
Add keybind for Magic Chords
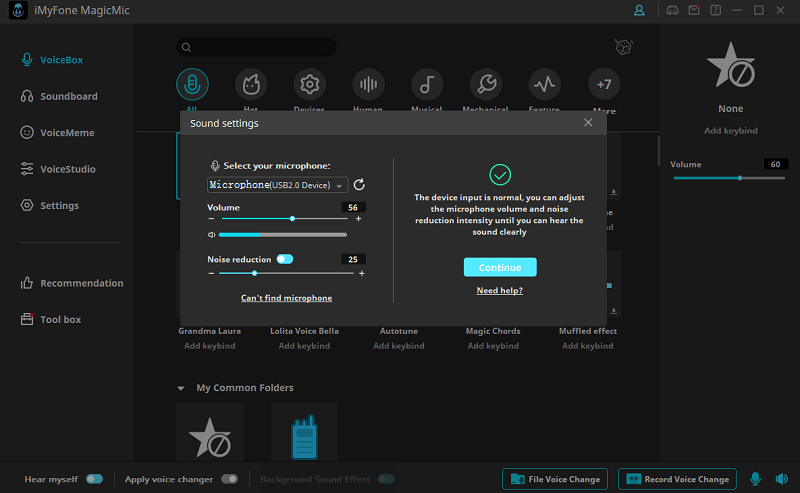493,346
